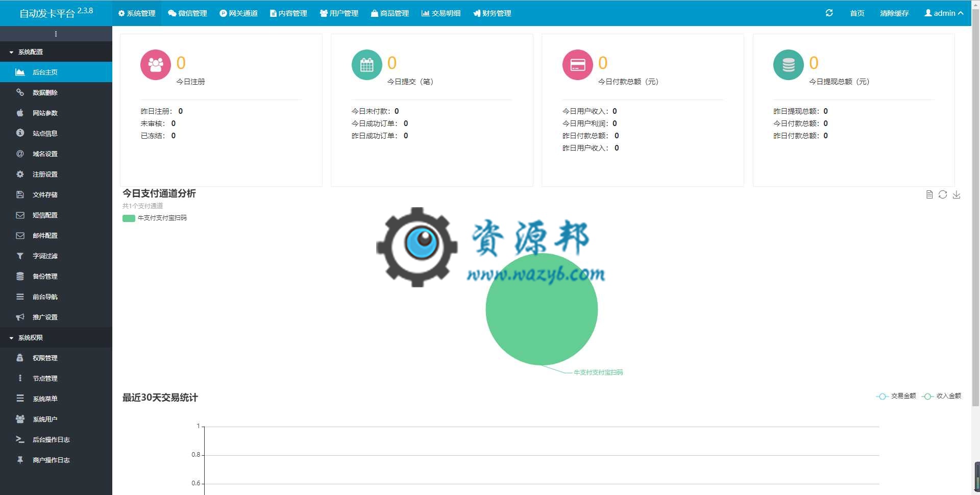Go to 首页 link
Viewport: 980px width, 495px height.
pyautogui.click(x=857, y=13)
